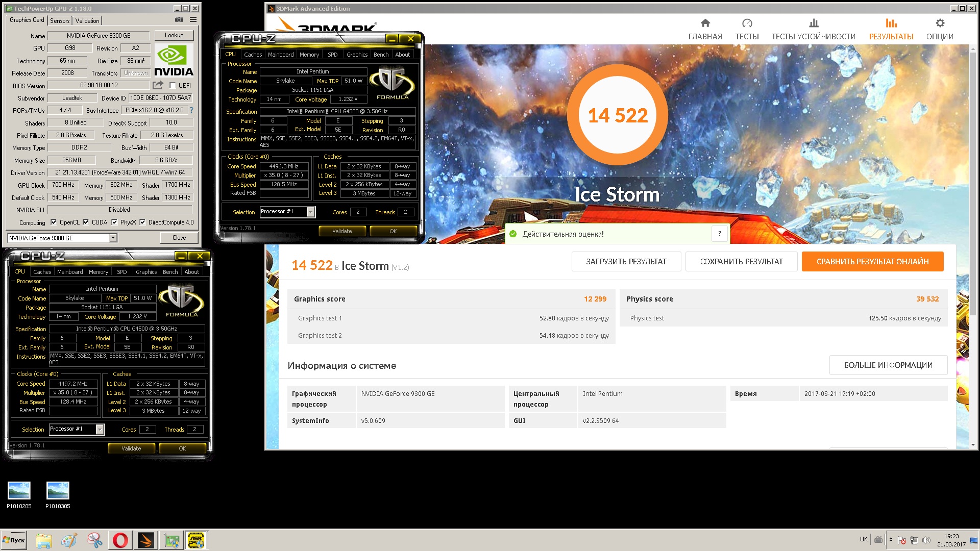
Task: Click СРАВНИТЬ РЕЗУЛЬТАТ ОНЛАЙН orange button
Action: pos(872,261)
